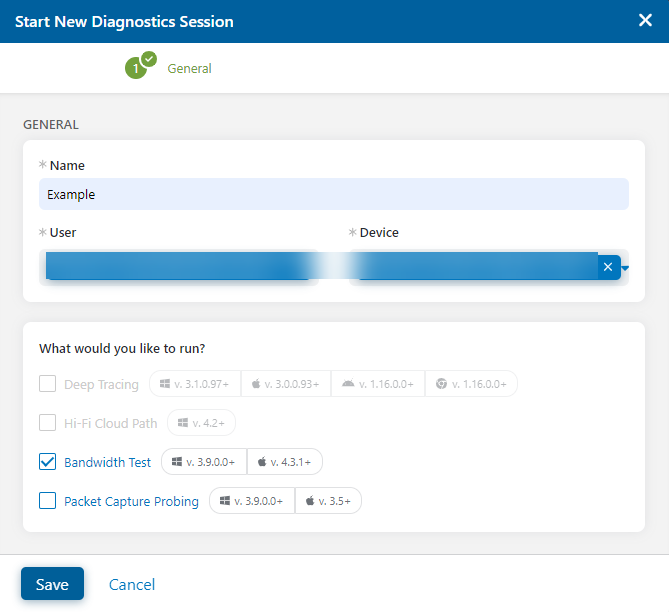Click Packet Capture Probing Windows v. 3.9.0.0+ badge
The width and height of the screenshot is (669, 612).
coord(252,501)
